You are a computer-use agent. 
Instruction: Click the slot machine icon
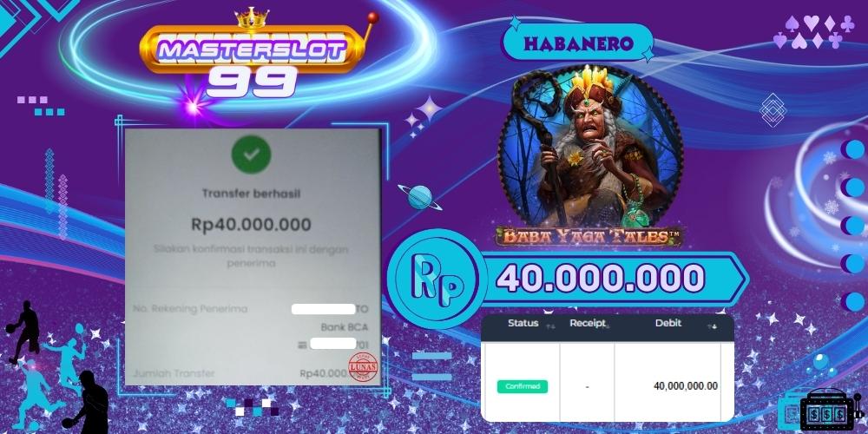(827, 411)
